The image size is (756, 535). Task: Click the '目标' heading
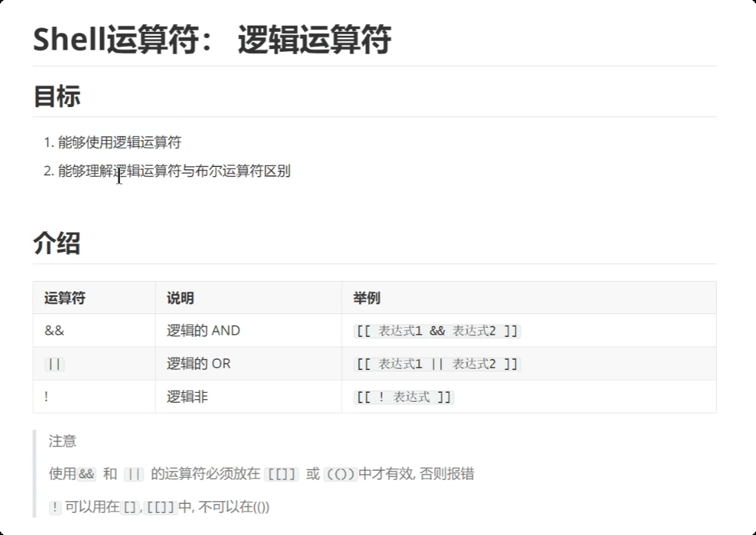coord(57,96)
